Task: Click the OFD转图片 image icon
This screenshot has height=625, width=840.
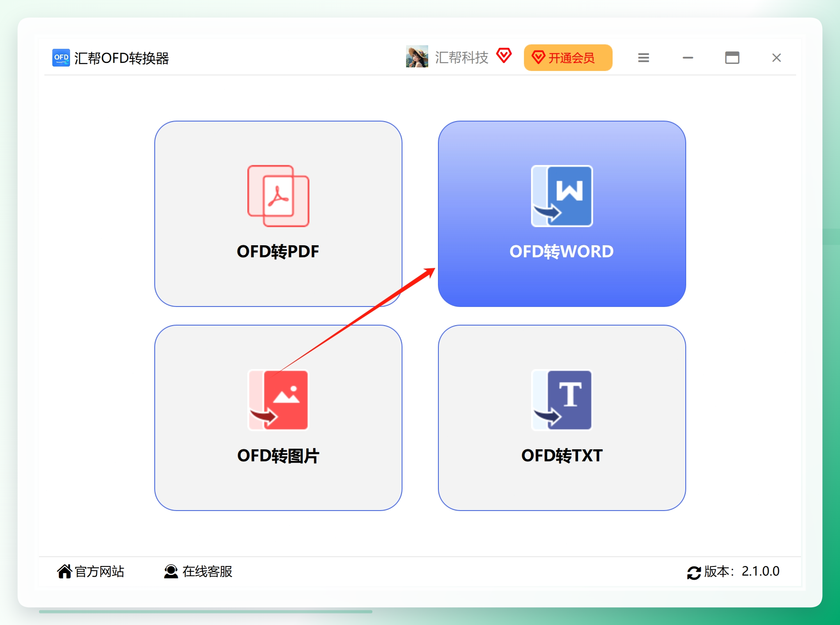Action: (278, 400)
